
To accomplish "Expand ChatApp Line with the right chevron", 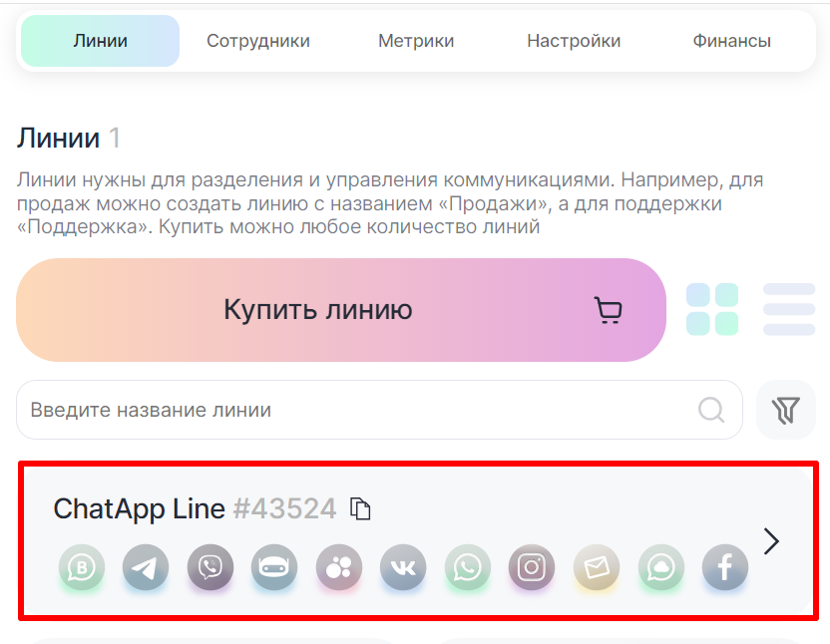I will [771, 541].
